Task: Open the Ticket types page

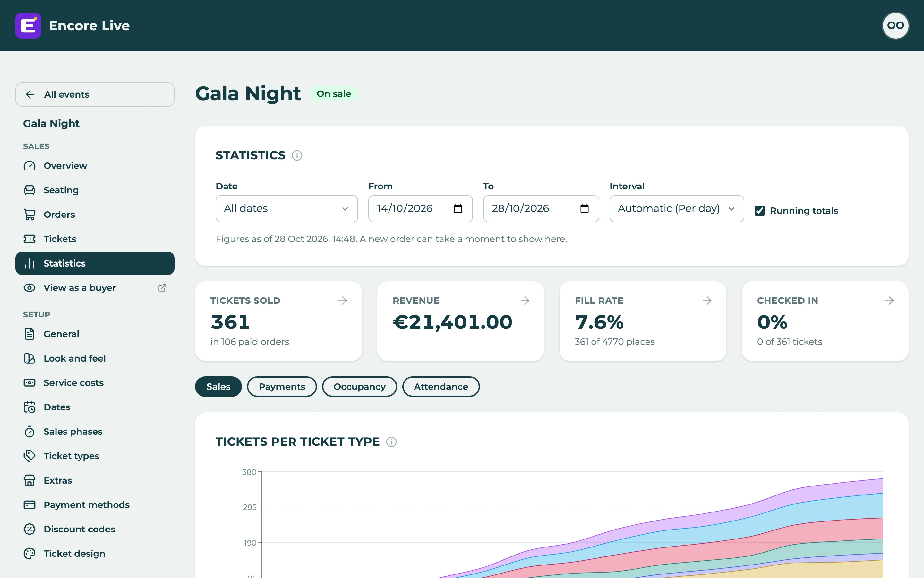Action: [x=95, y=456]
